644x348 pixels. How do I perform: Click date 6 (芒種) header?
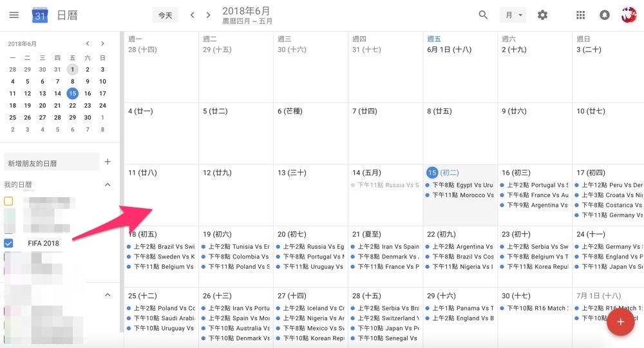(x=290, y=111)
